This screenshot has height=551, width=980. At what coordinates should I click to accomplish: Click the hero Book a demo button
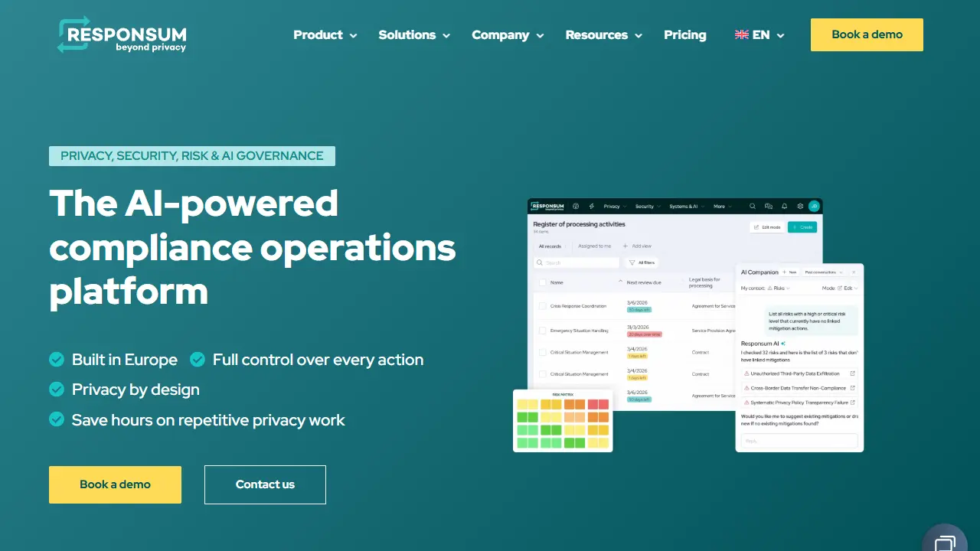(115, 484)
